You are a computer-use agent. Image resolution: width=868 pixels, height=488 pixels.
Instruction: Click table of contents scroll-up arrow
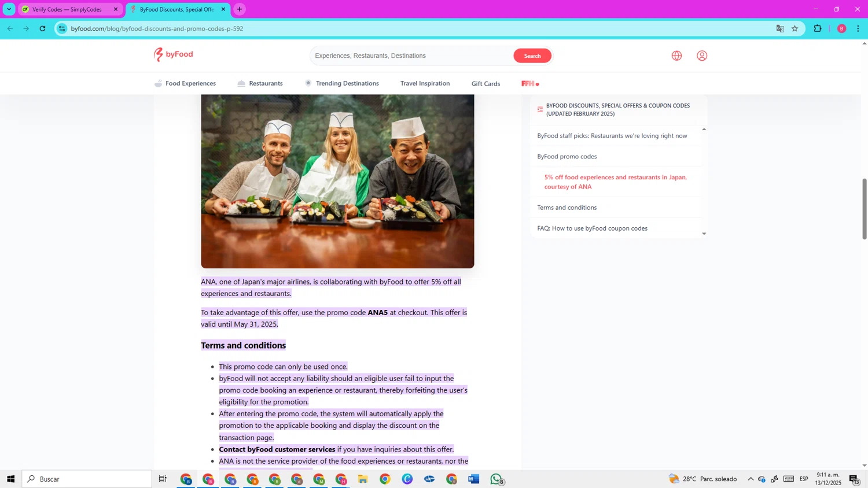pyautogui.click(x=704, y=130)
